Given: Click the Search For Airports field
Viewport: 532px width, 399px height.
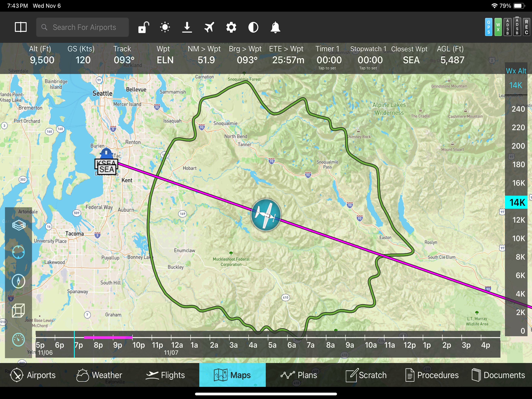Looking at the screenshot, I should [83, 27].
